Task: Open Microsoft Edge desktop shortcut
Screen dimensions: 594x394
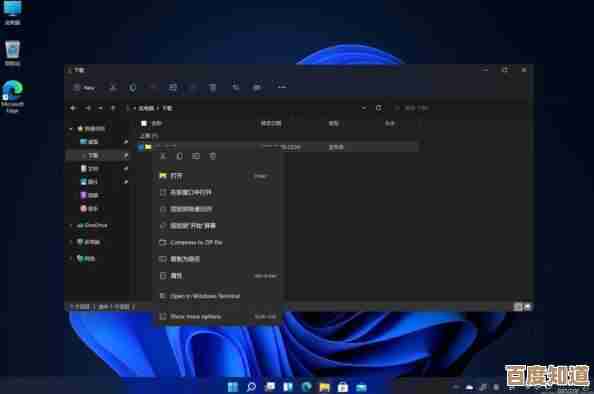Action: [13, 97]
